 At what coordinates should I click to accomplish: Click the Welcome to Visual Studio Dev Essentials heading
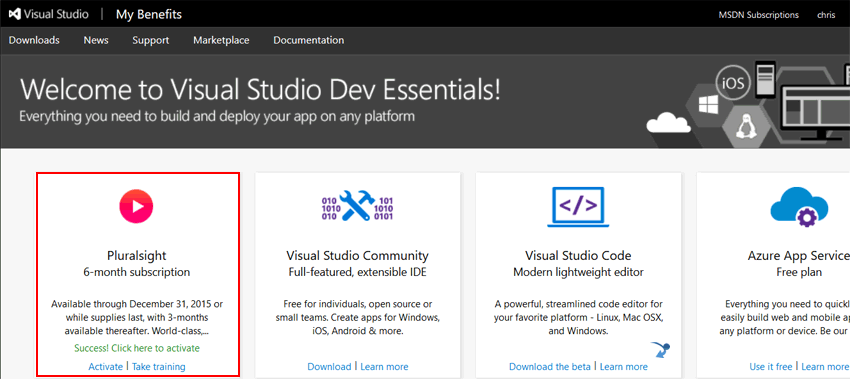tap(260, 89)
